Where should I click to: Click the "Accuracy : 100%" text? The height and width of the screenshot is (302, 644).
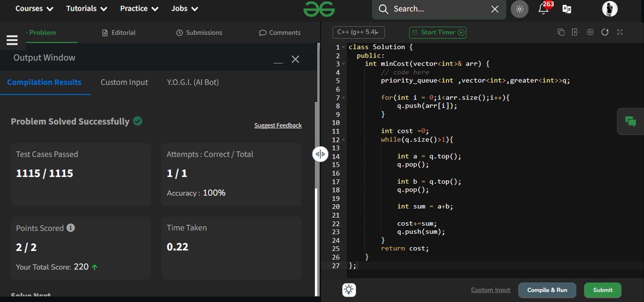196,193
